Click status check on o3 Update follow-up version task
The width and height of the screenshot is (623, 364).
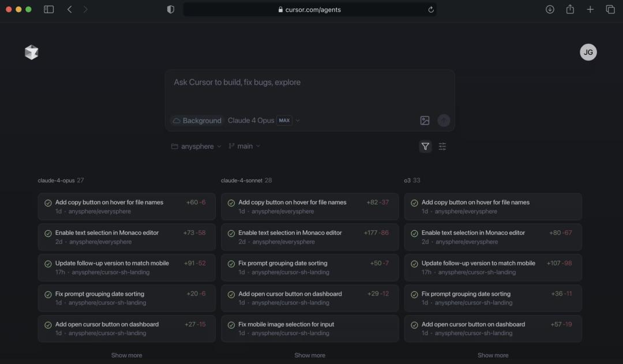414,264
